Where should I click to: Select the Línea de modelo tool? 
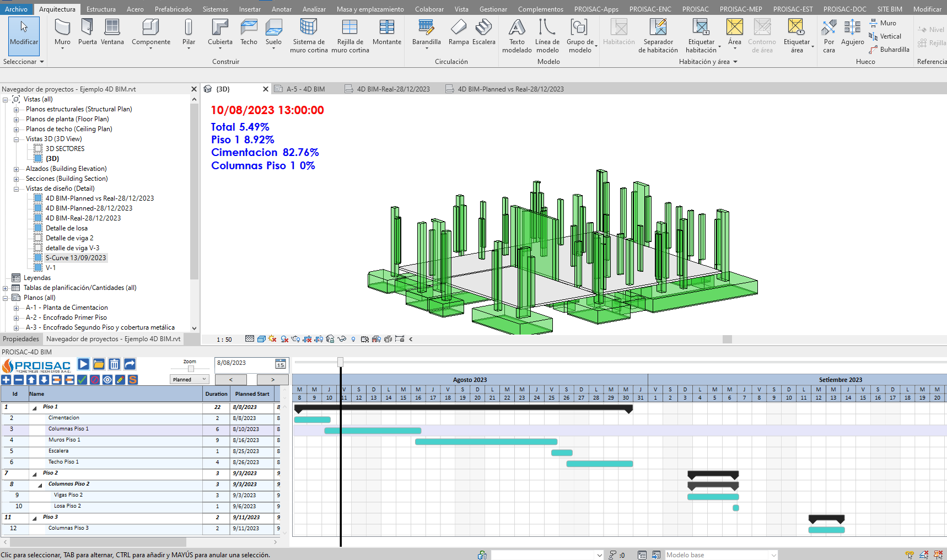pyautogui.click(x=547, y=36)
